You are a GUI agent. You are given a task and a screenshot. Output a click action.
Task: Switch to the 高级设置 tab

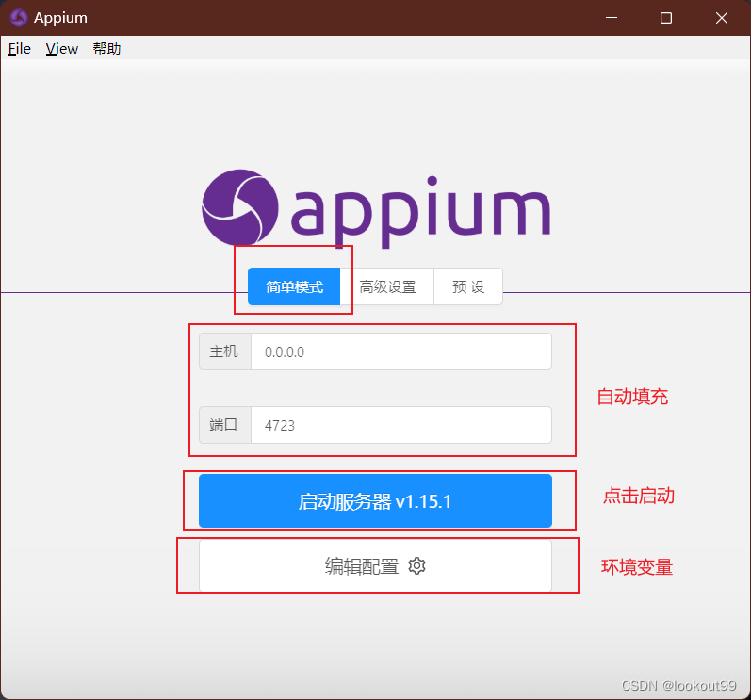click(387, 286)
